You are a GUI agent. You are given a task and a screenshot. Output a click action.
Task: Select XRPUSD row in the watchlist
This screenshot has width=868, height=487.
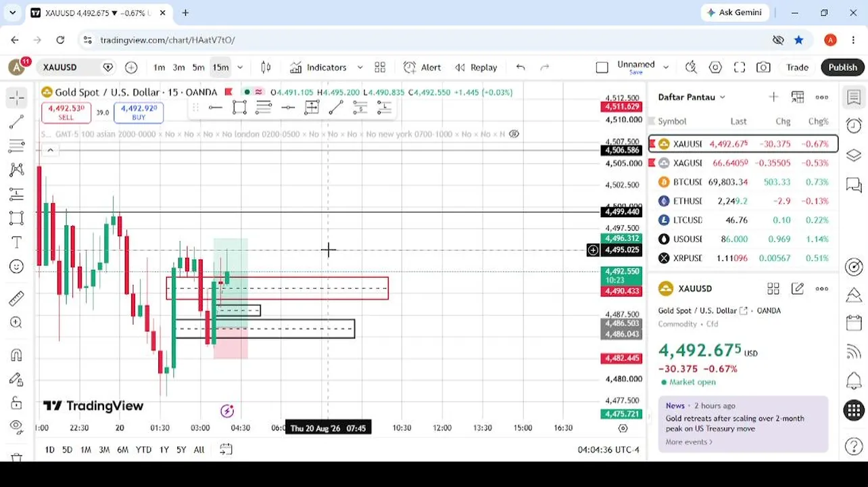point(743,258)
